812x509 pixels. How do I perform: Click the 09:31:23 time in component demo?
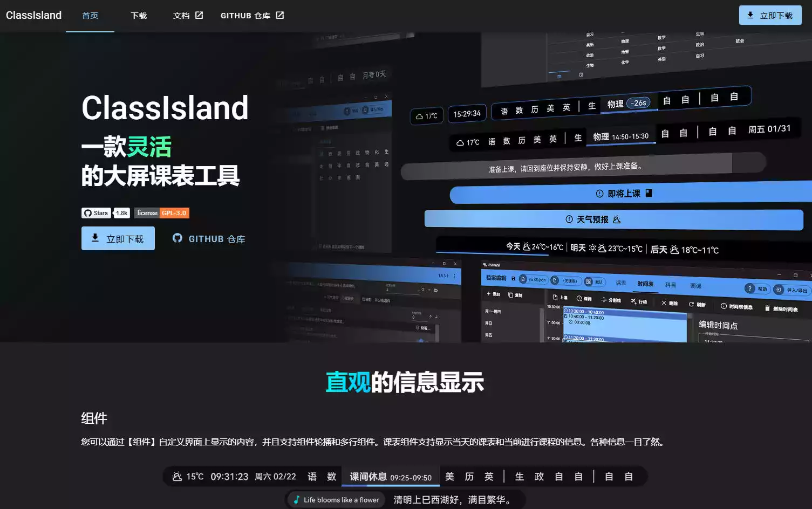click(229, 477)
